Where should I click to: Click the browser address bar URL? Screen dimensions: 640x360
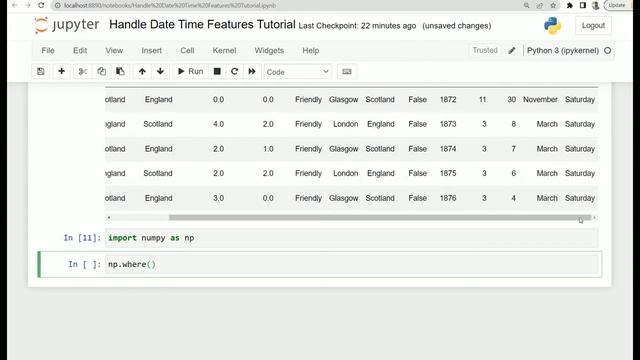tap(170, 5)
